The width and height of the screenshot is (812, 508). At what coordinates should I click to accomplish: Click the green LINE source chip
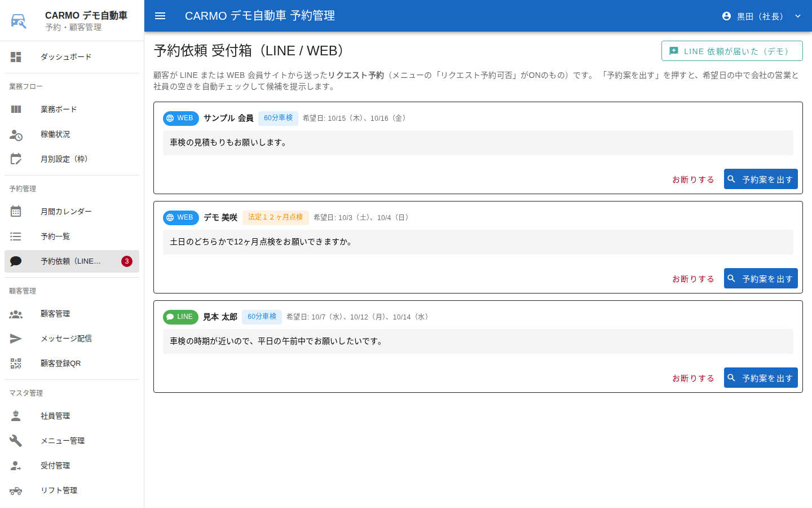point(180,317)
